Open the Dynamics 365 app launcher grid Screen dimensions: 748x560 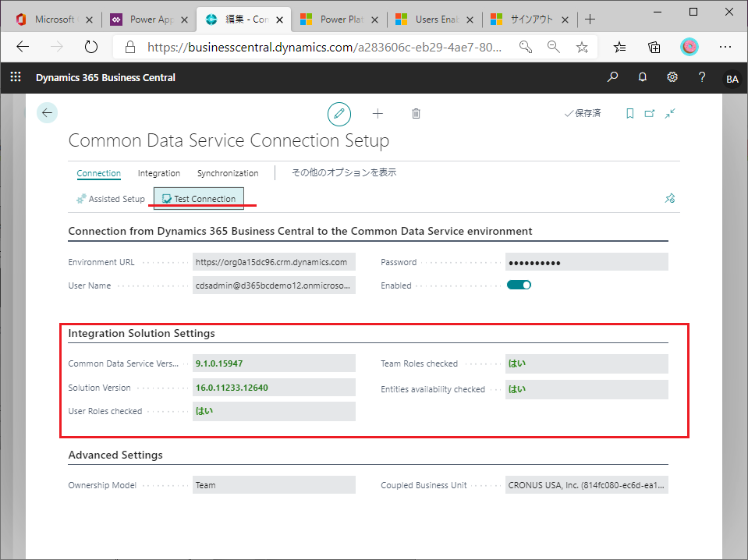click(x=16, y=76)
